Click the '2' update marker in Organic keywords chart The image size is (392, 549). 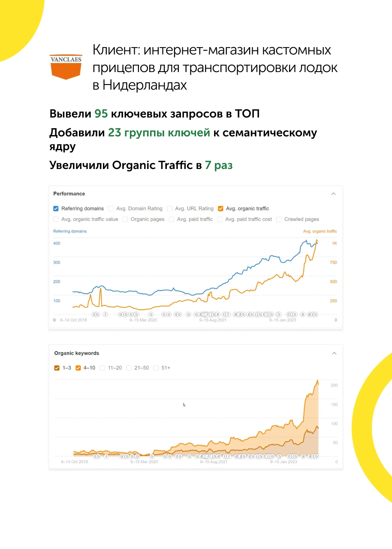point(106,456)
